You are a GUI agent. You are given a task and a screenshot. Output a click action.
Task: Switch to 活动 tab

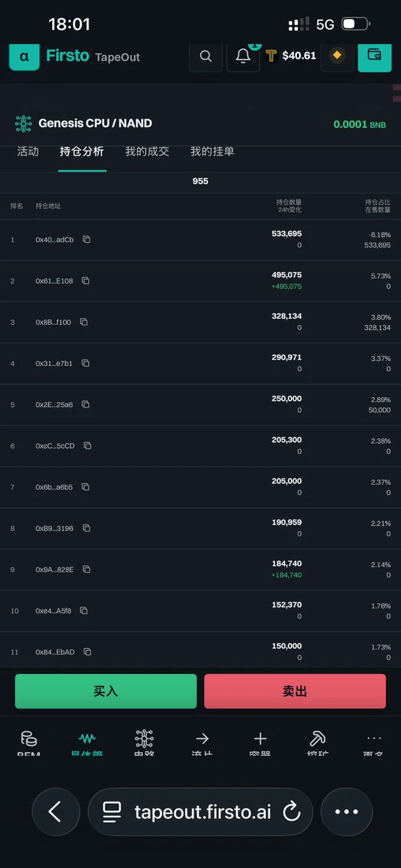[28, 151]
